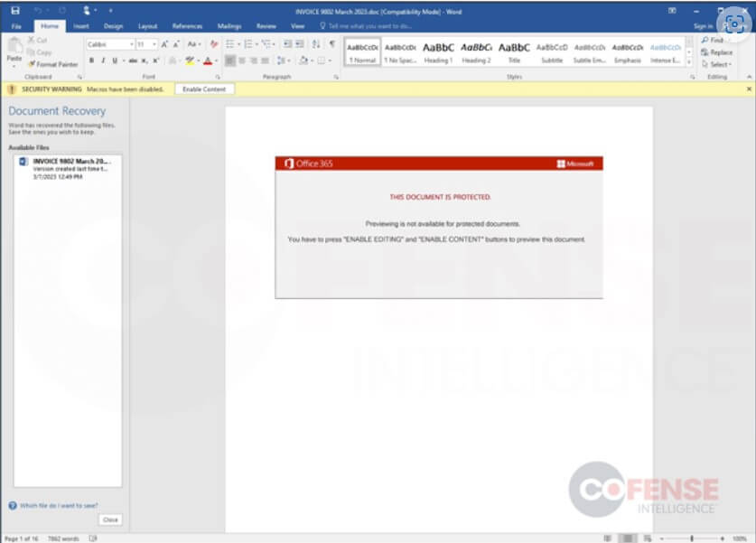
Task: Open the Clipboard pane launcher
Action: pyautogui.click(x=79, y=77)
